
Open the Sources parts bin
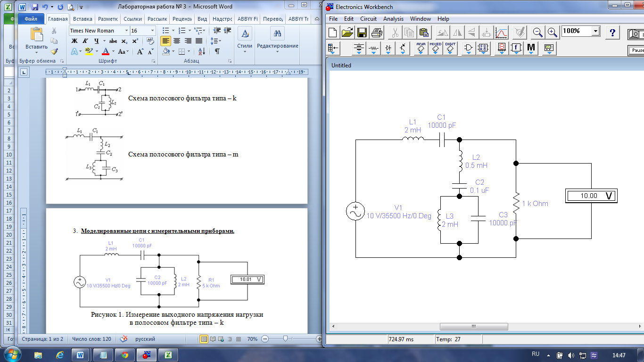pyautogui.click(x=360, y=48)
